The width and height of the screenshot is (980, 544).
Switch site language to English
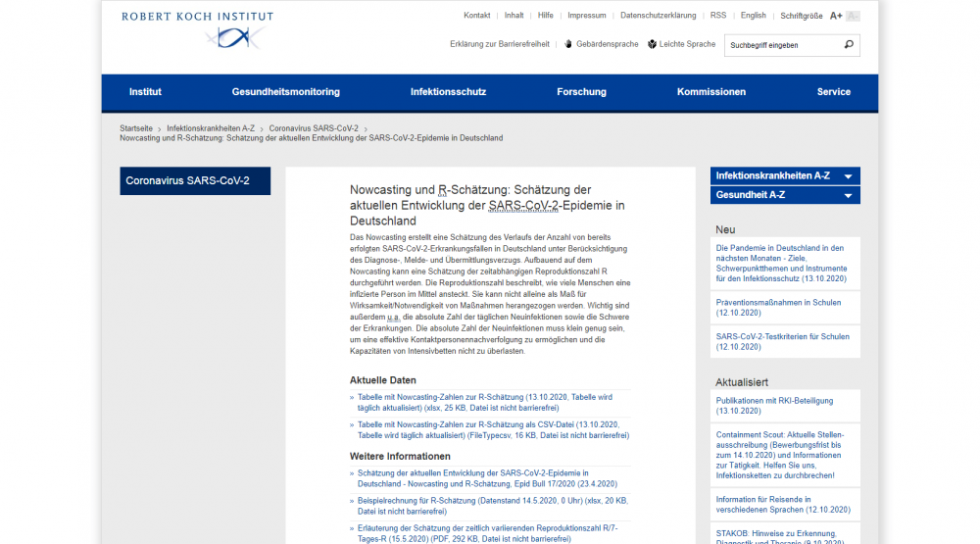(753, 16)
